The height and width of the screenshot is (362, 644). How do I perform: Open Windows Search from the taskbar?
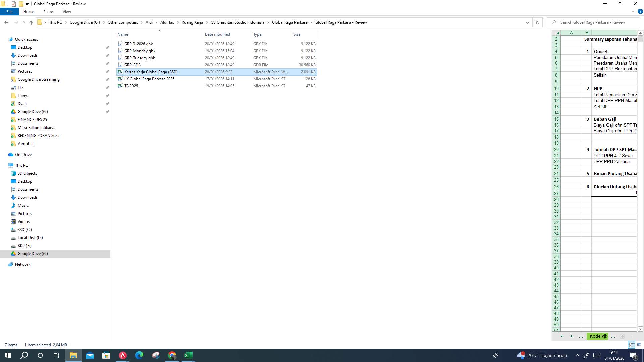(x=24, y=355)
